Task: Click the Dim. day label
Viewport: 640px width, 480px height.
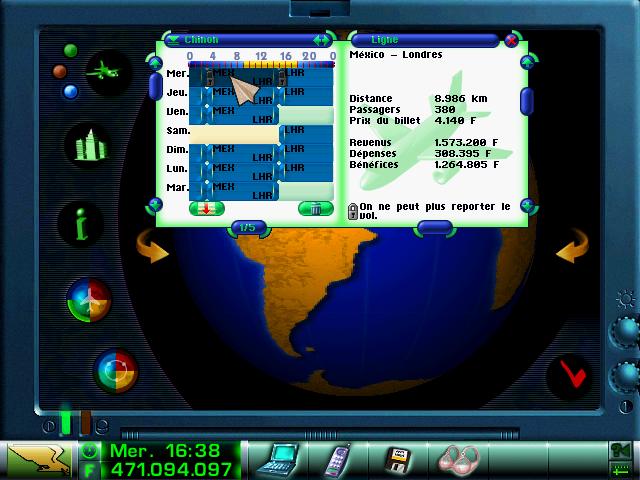Action: [x=177, y=150]
